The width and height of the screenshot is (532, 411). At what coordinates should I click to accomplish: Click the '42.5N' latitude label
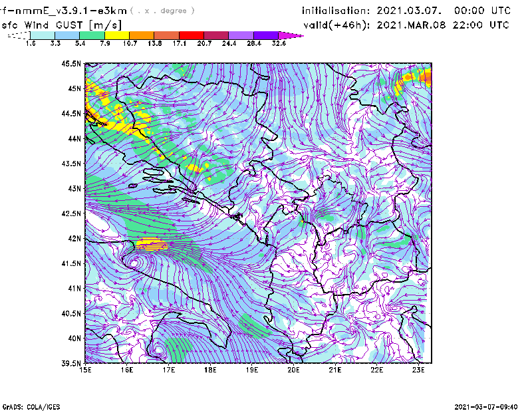tap(71, 213)
